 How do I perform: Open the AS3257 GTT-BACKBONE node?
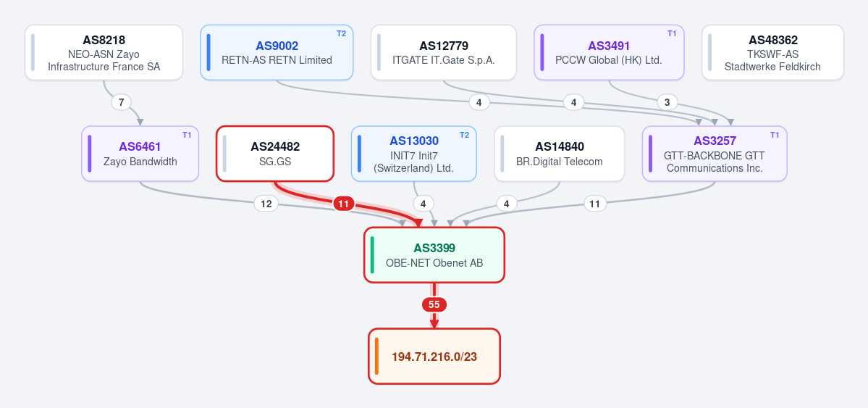pyautogui.click(x=715, y=154)
